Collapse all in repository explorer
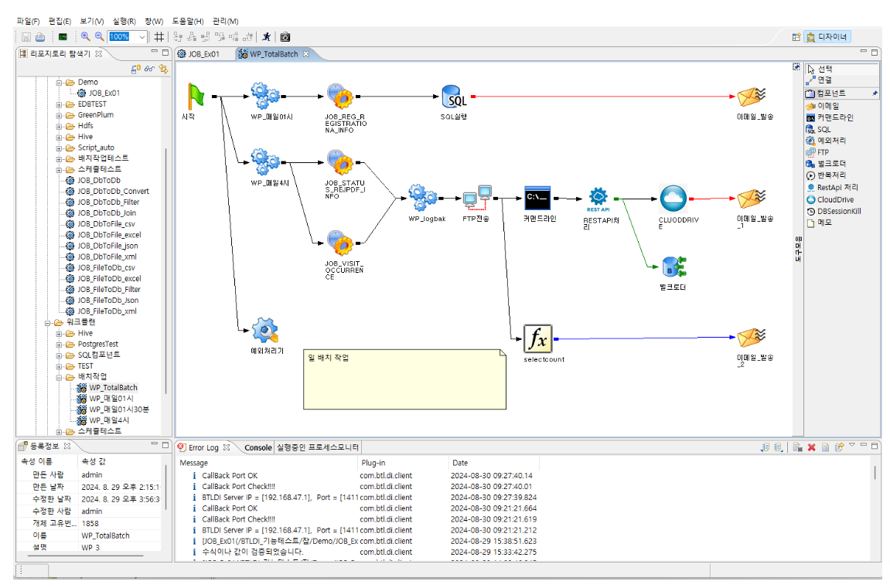This screenshot has height=588, width=890. click(135, 69)
